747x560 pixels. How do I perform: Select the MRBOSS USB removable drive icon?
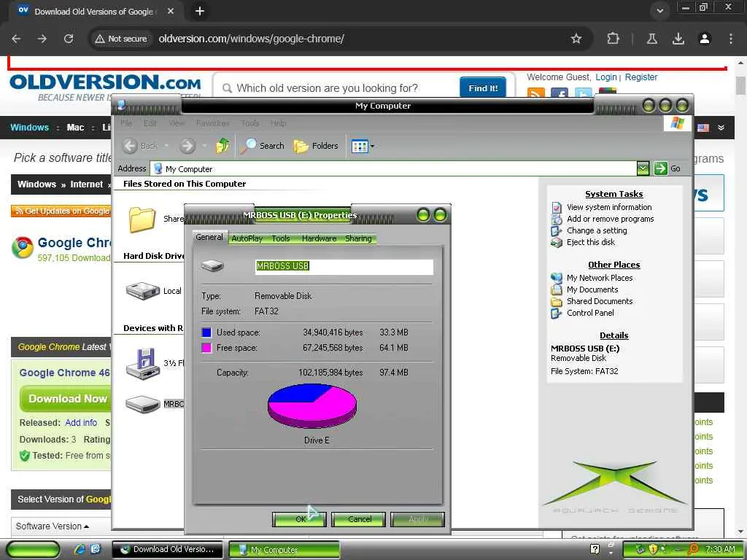click(142, 404)
